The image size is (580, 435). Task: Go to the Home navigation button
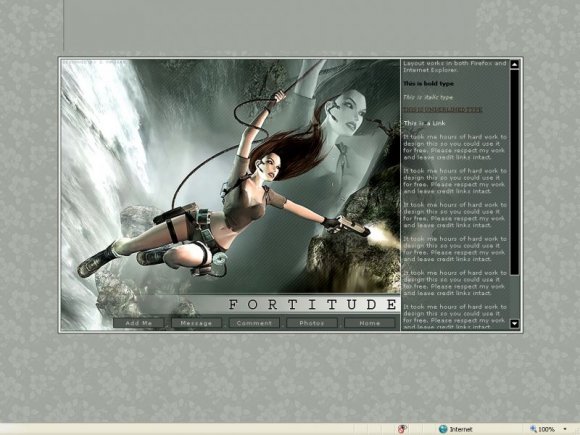coord(370,323)
